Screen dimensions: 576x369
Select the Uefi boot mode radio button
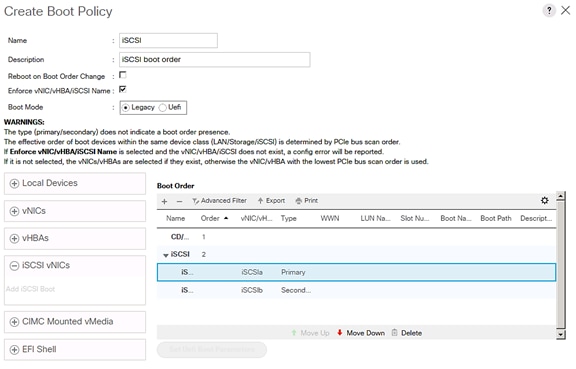163,108
